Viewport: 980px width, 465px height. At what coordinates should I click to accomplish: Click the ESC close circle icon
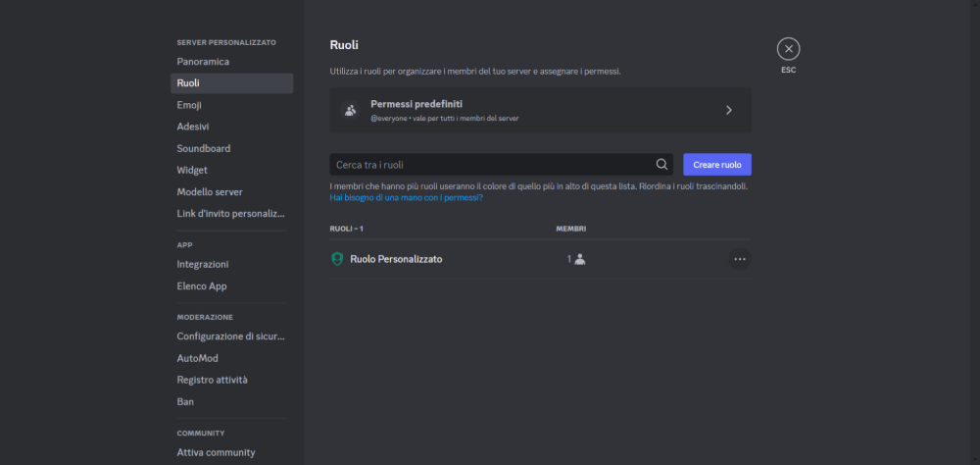[x=788, y=49]
